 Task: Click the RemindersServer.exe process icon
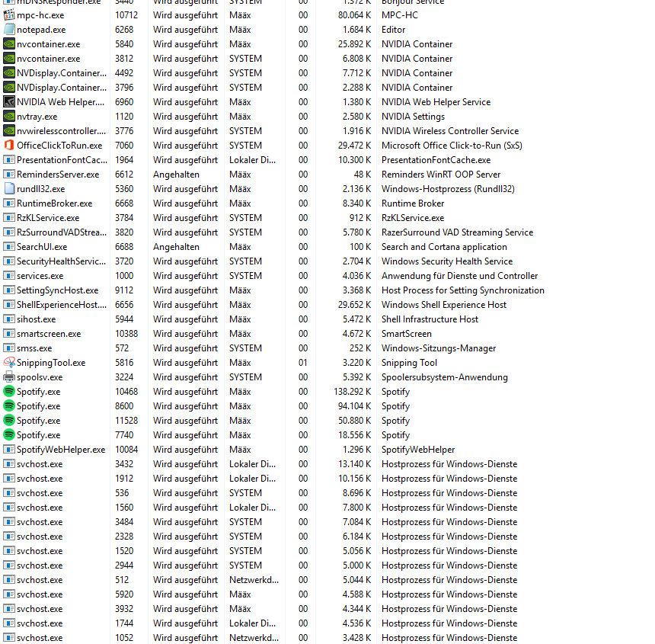[9, 175]
